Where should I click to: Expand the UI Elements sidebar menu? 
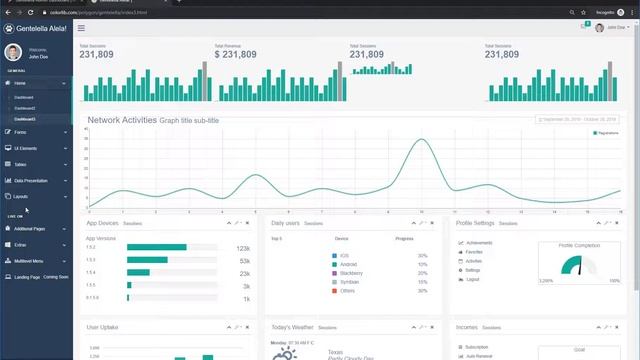click(36, 148)
